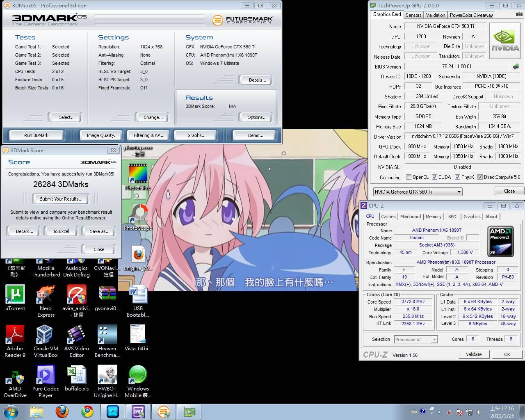Open PhotoScape desktop shortcut

click(x=138, y=217)
